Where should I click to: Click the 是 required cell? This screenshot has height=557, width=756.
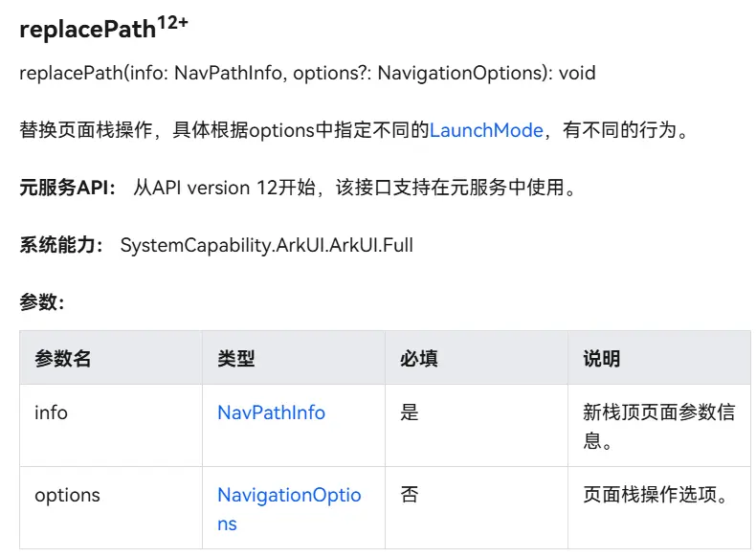[410, 412]
